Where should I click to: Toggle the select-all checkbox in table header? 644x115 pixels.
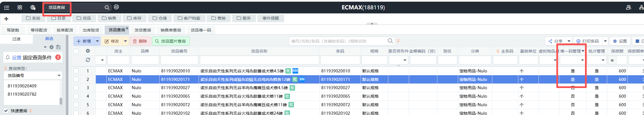[76, 51]
